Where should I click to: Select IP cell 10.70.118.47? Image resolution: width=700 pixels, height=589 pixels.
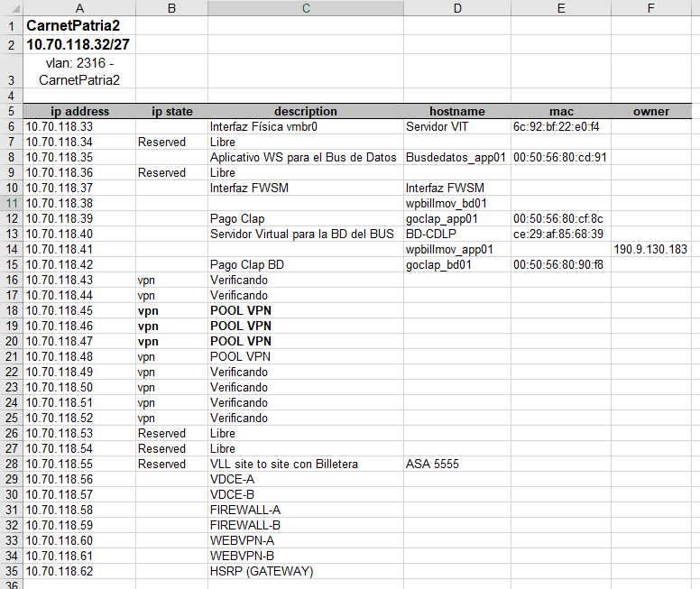79,341
